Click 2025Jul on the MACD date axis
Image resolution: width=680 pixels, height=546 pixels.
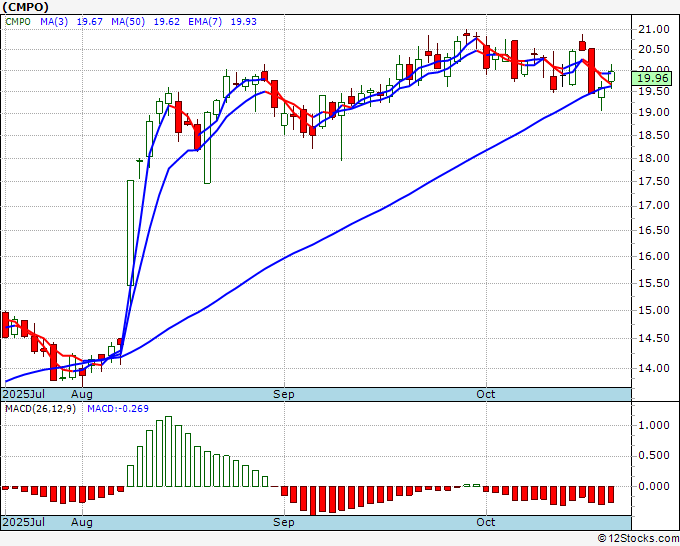pos(23,522)
